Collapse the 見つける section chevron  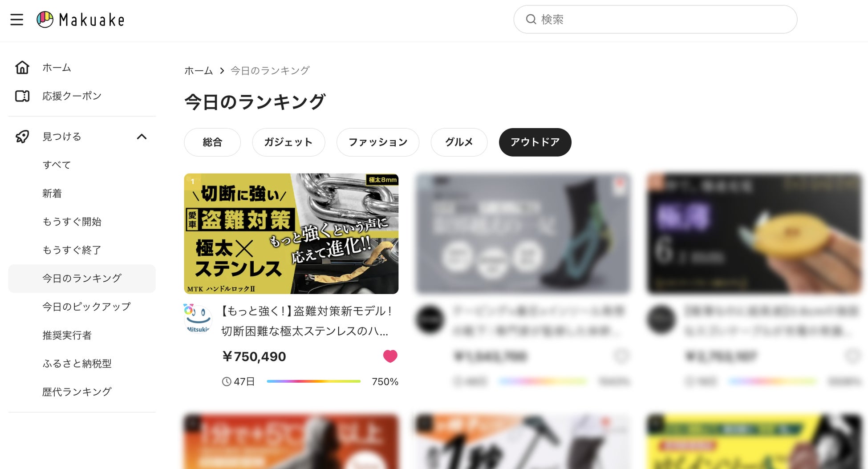point(142,137)
